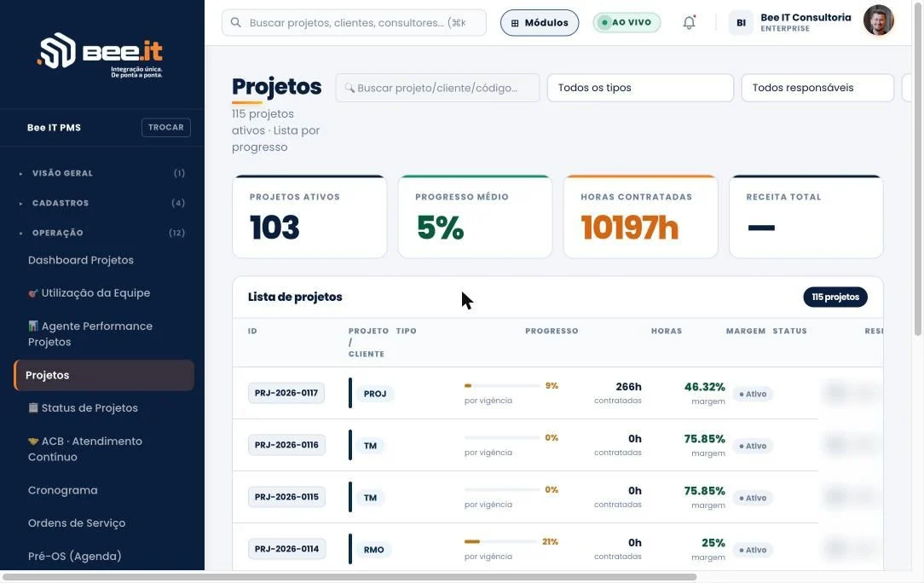Screen dimensions: 924x583
Task: Click the 21% progress bar
Action: pos(502,541)
